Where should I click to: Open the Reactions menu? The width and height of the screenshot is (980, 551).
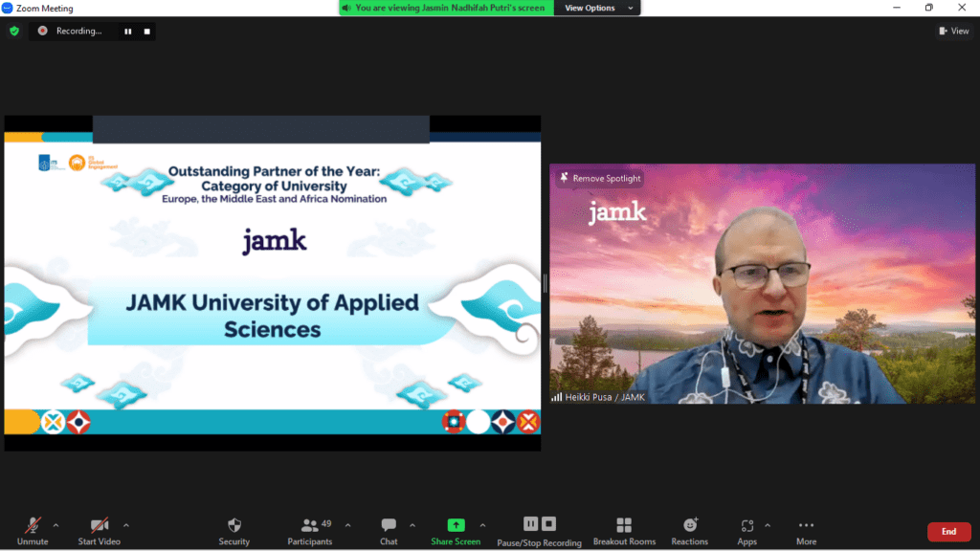coord(689,525)
